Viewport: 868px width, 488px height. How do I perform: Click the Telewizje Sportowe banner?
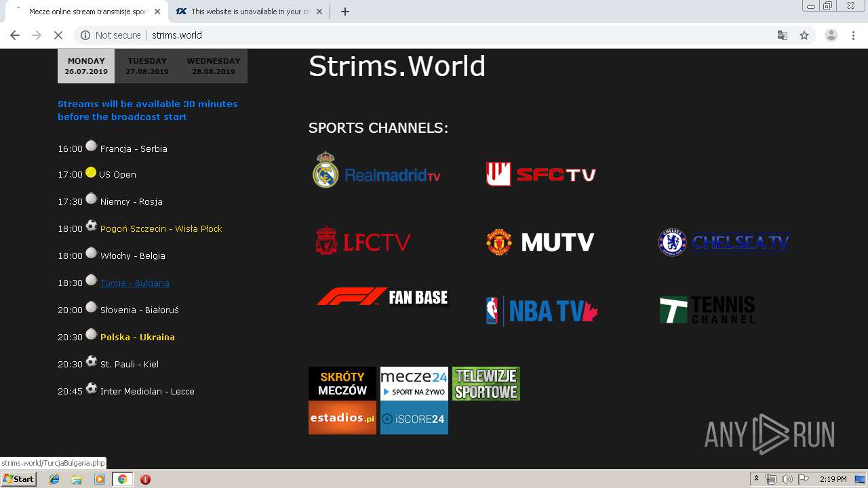(x=486, y=384)
